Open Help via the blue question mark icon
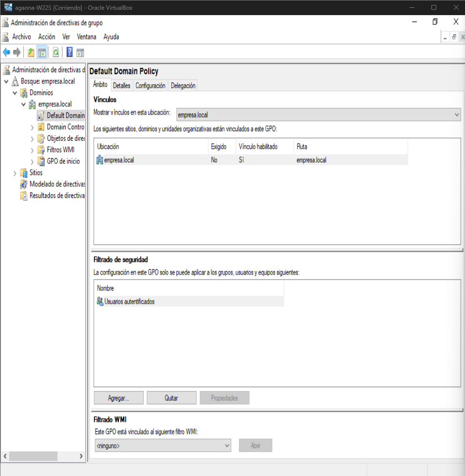This screenshot has width=465, height=476. pyautogui.click(x=70, y=53)
